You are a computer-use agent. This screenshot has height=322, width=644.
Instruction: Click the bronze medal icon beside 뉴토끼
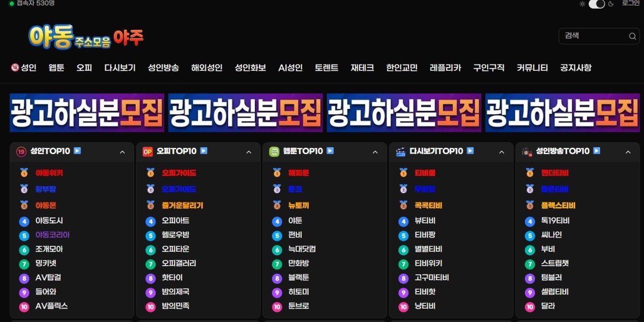[x=277, y=205]
